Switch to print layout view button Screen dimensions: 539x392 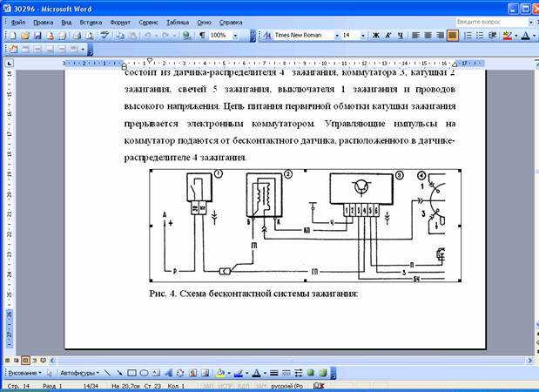(25, 361)
